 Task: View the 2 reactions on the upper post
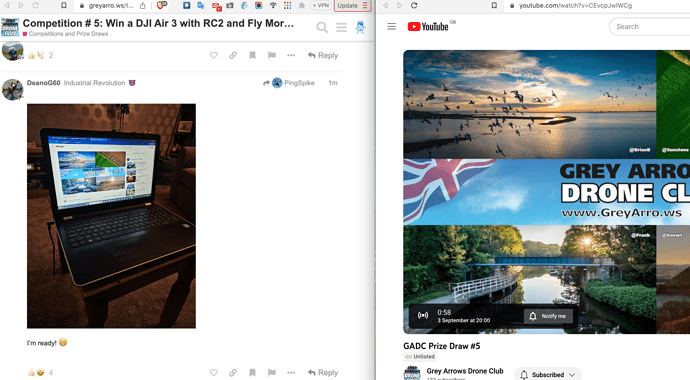(40, 55)
